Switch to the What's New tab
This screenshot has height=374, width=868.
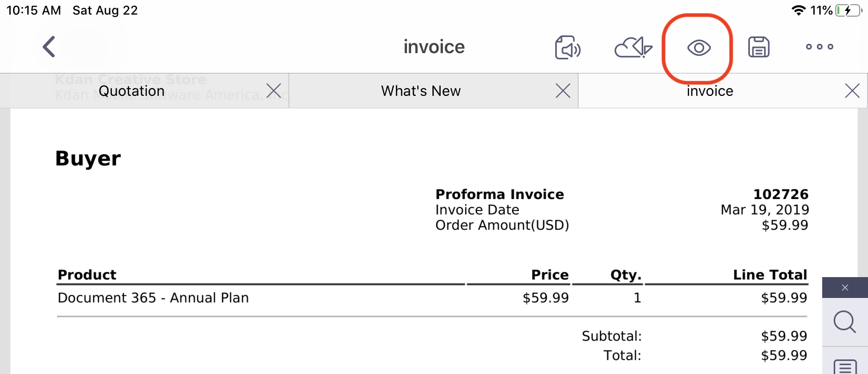[420, 91]
